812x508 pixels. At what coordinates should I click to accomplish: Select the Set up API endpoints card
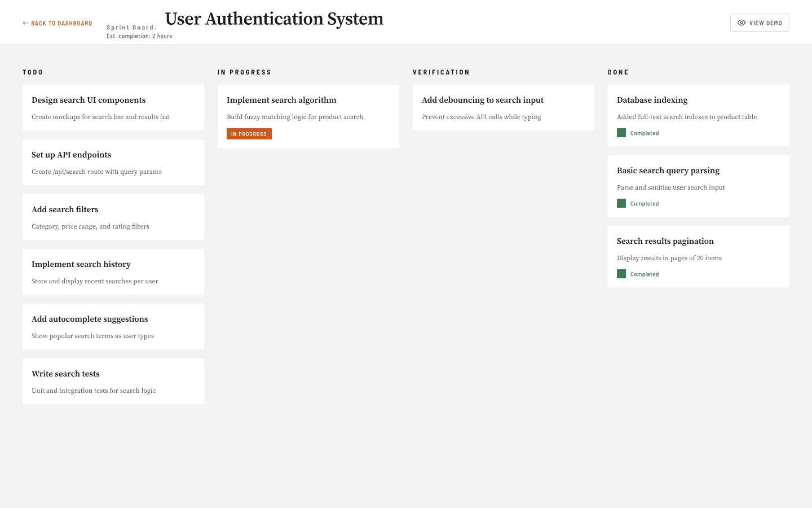pos(113,162)
